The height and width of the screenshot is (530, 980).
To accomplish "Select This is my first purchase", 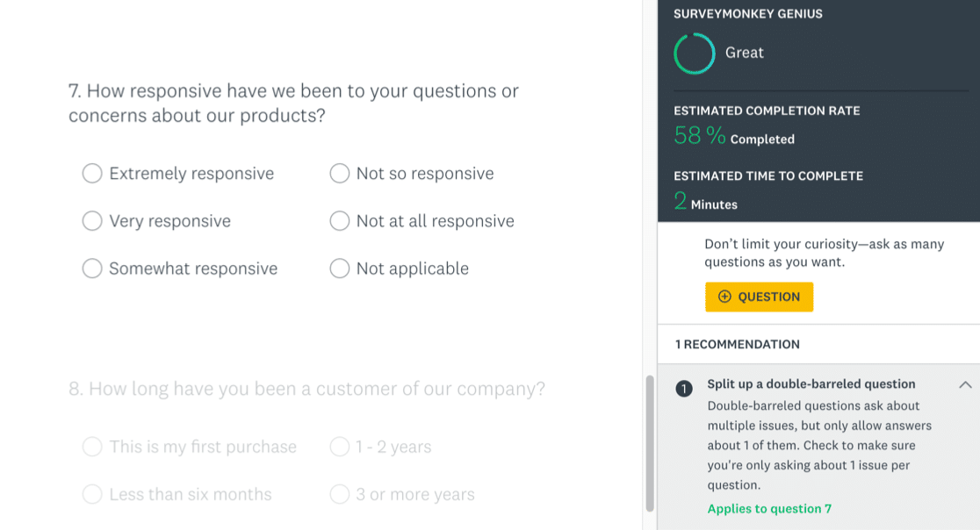I will [92, 448].
